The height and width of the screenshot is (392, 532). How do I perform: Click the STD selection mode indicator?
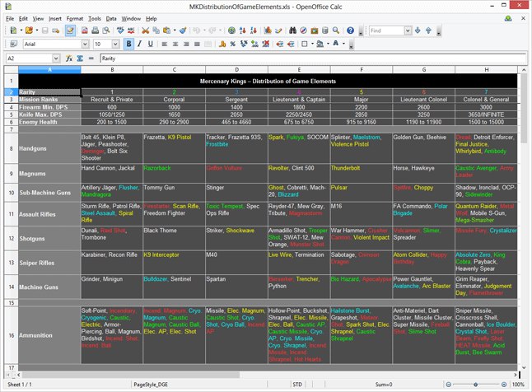pos(297,385)
